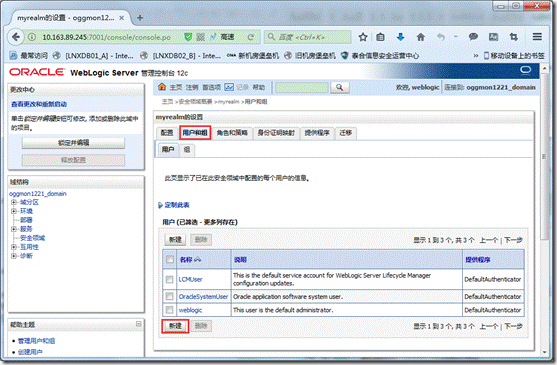Click the magnifier search button in the console

tap(340, 87)
